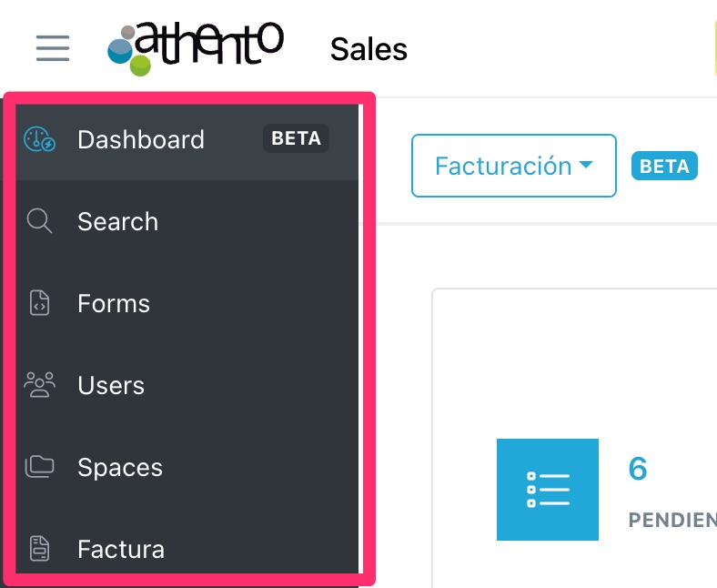Click the Search magnifying glass icon
The height and width of the screenshot is (588, 717).
point(39,221)
